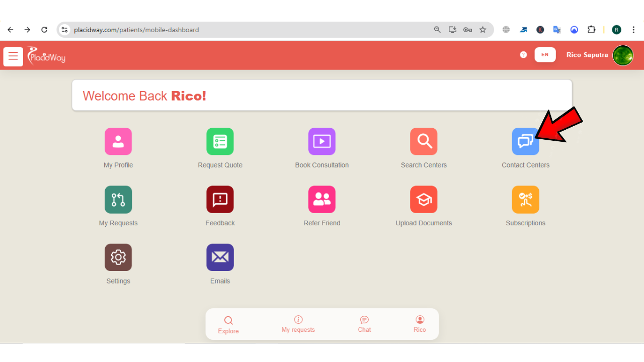Click the green Request Quote icon
This screenshot has width=644, height=362.
click(220, 141)
